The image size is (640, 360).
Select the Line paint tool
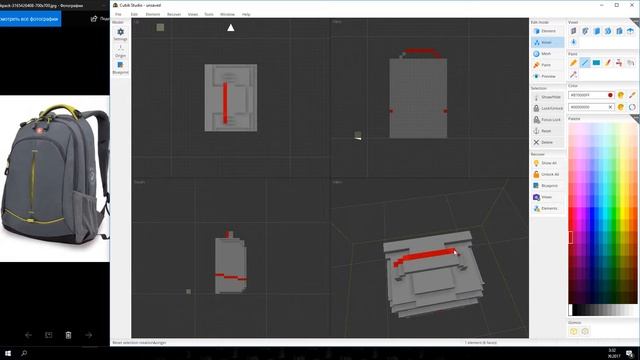(x=585, y=62)
